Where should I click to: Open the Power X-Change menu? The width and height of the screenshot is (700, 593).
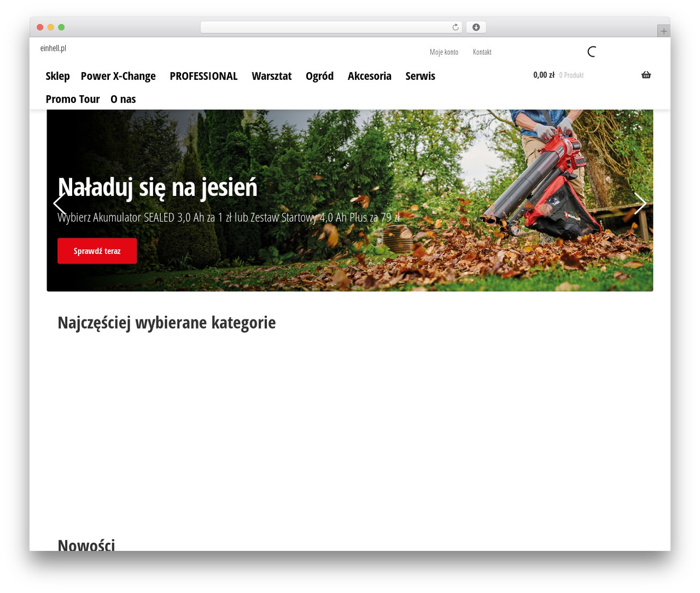point(118,76)
